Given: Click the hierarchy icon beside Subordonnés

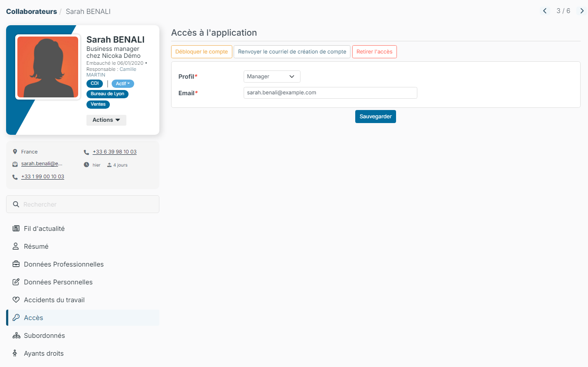Looking at the screenshot, I should pos(16,336).
